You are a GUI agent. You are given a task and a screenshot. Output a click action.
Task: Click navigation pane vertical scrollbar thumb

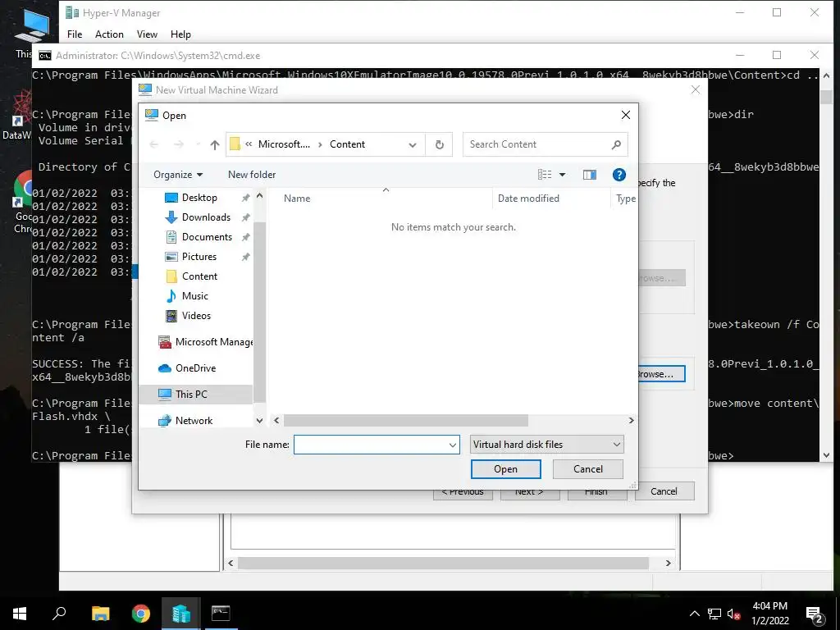259,311
